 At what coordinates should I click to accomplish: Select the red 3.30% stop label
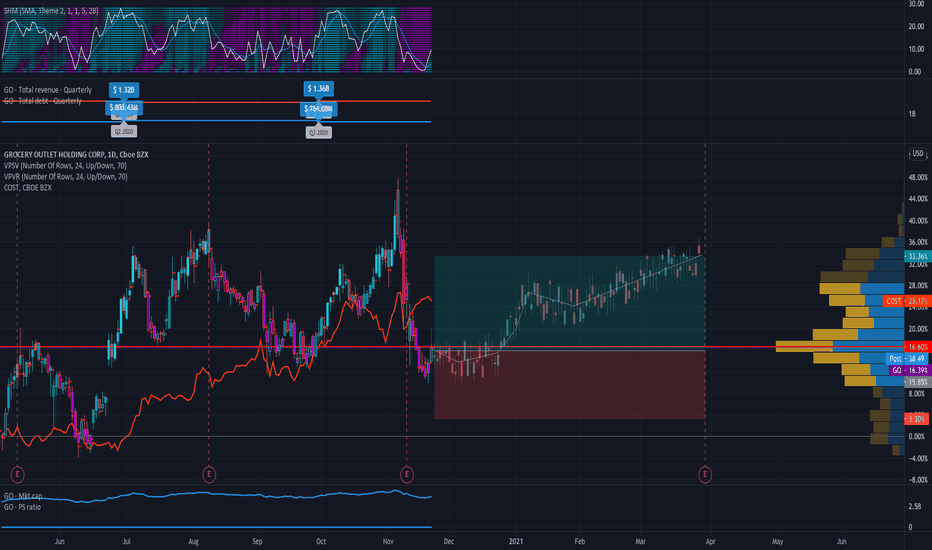click(x=917, y=419)
